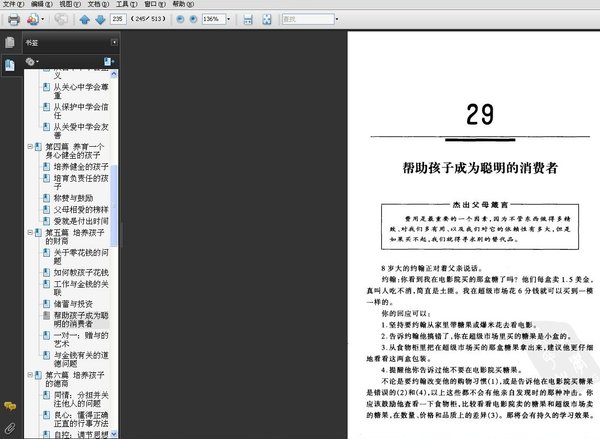Open the Pages thumbnails panel icon
This screenshot has height=439, width=600.
[x=10, y=42]
